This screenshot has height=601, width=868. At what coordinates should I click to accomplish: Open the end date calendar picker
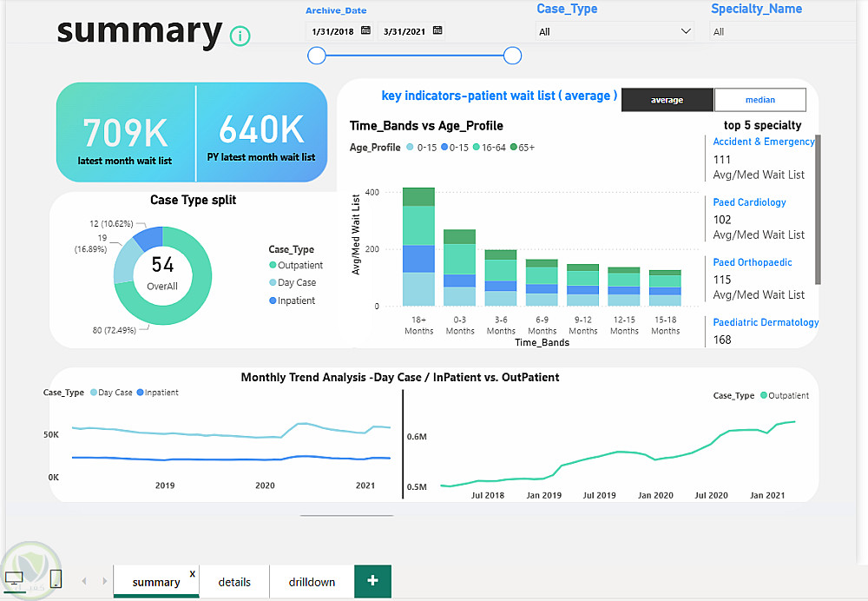click(435, 30)
